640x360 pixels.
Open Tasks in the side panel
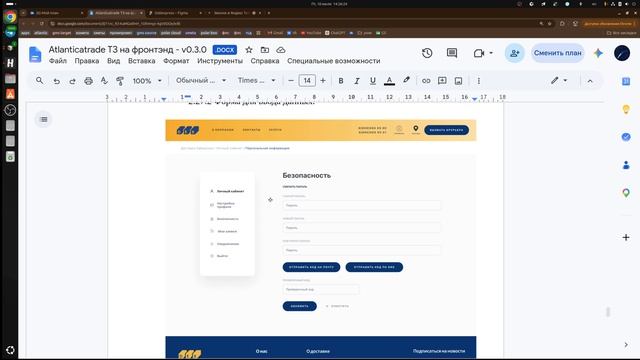[626, 137]
